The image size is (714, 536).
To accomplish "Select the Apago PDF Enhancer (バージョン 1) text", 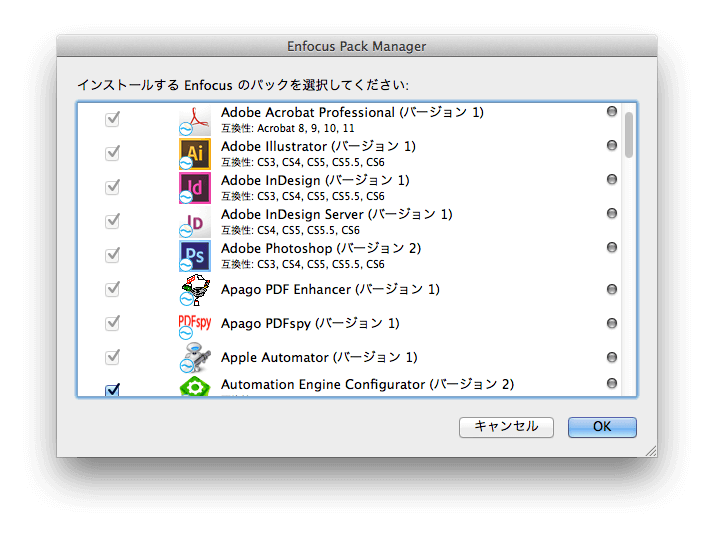I will coord(330,290).
